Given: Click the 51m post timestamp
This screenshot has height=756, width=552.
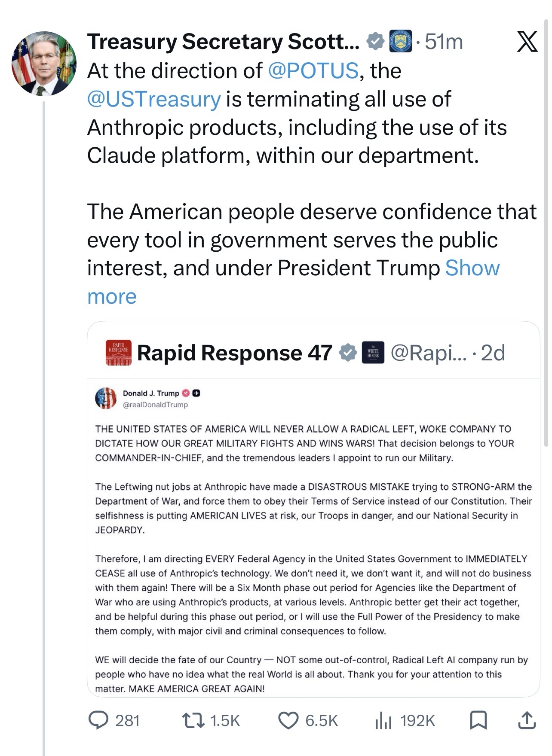Looking at the screenshot, I should (444, 42).
